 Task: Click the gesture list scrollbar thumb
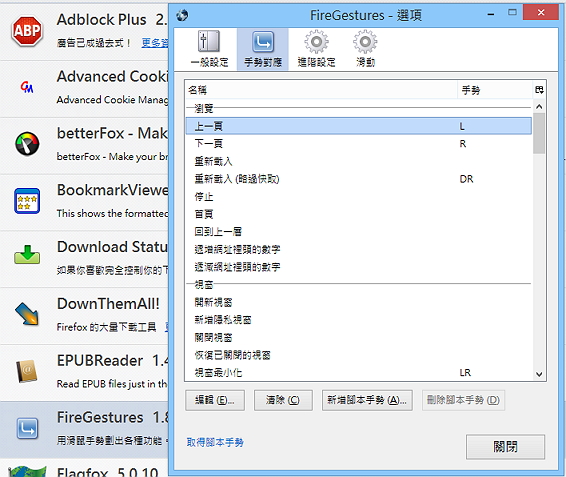tap(539, 133)
